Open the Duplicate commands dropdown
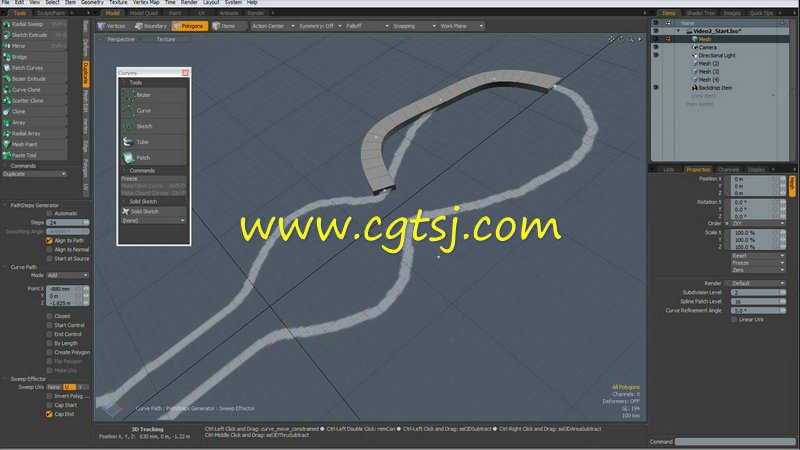Image resolution: width=800 pixels, height=450 pixels. coord(34,174)
